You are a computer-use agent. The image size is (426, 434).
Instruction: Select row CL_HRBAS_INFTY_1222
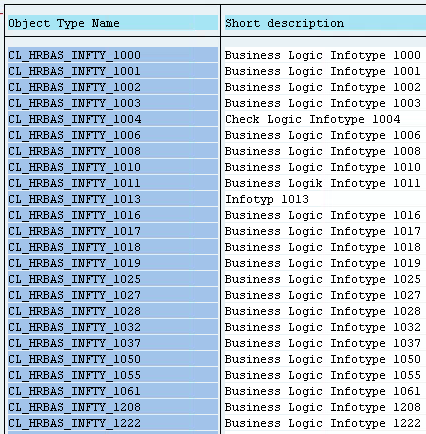[113, 423]
